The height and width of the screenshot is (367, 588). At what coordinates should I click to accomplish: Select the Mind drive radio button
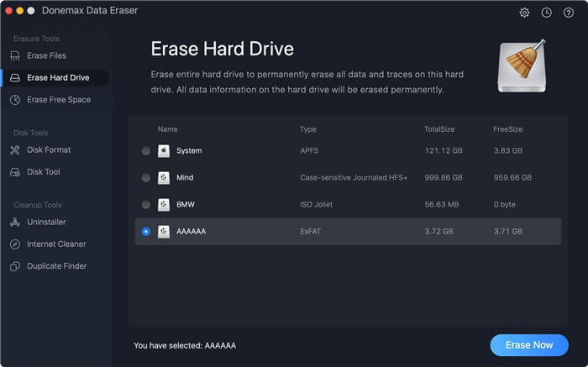coord(146,178)
